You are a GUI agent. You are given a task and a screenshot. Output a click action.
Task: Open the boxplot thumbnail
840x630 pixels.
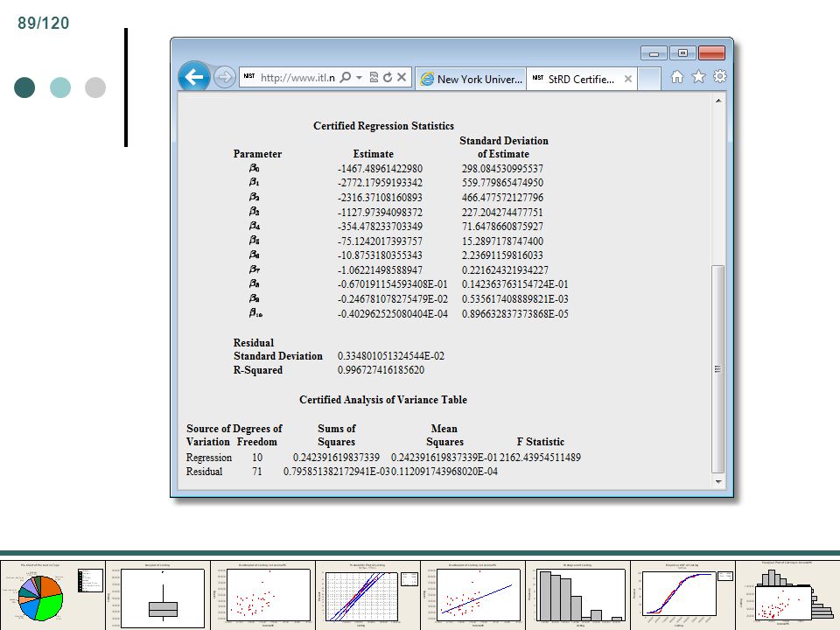point(158,595)
